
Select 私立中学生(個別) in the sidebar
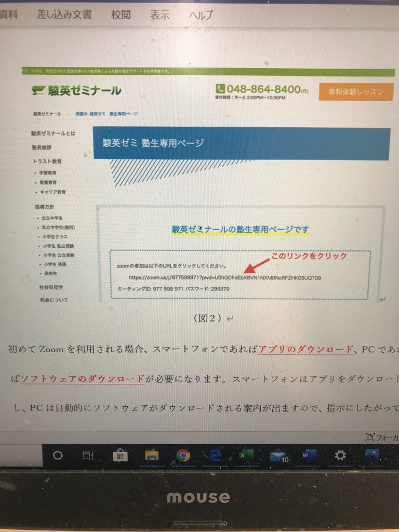pos(58,228)
